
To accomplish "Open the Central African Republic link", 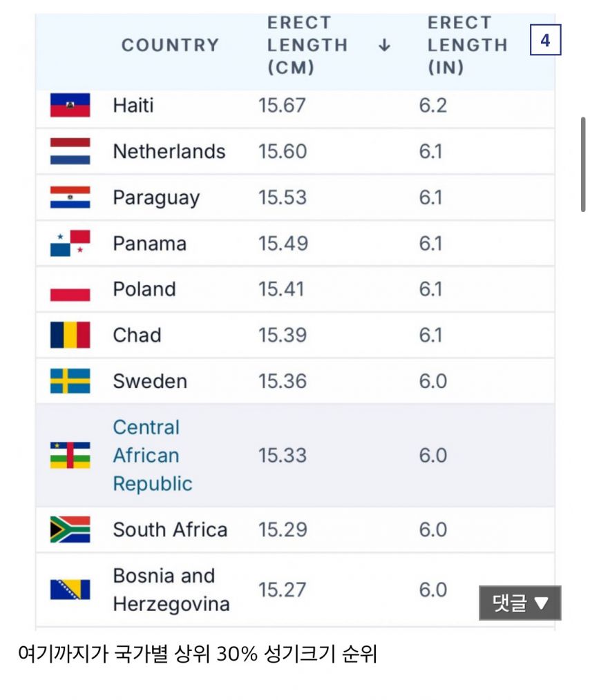I will [146, 456].
